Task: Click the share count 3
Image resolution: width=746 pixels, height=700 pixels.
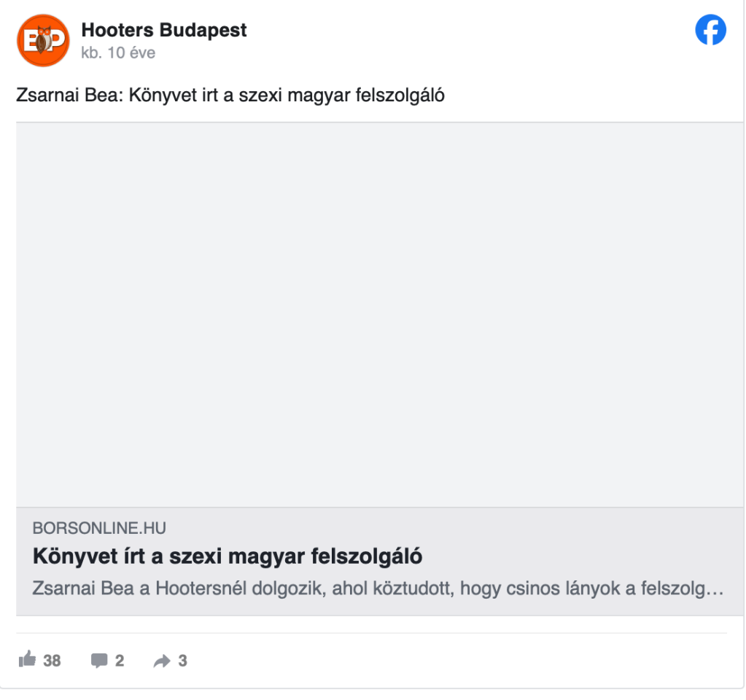Action: click(x=183, y=661)
